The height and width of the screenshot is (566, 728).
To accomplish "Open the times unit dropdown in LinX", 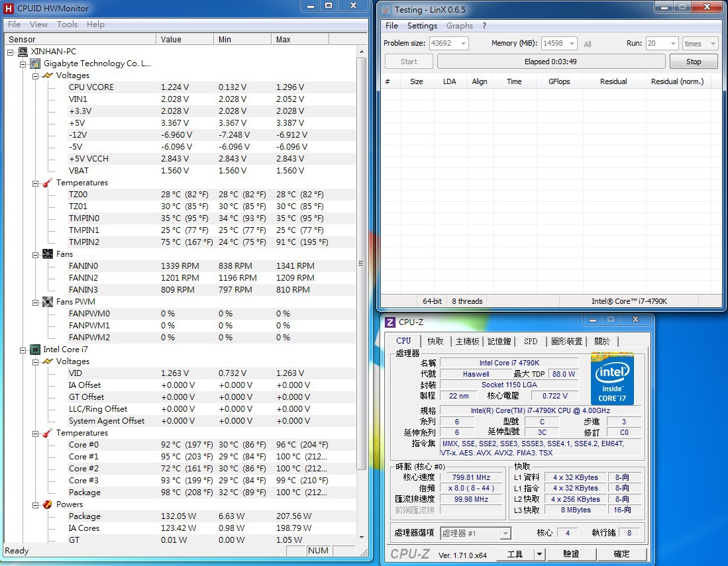I will point(713,44).
